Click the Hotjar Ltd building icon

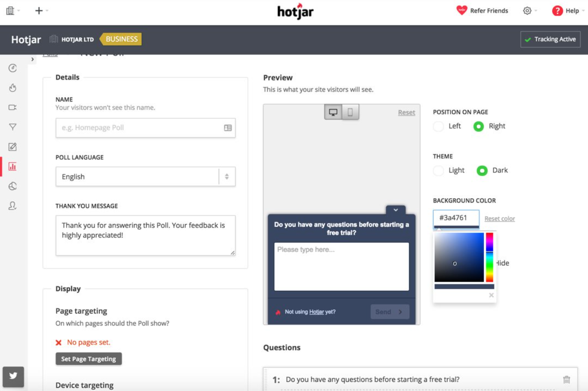point(54,39)
